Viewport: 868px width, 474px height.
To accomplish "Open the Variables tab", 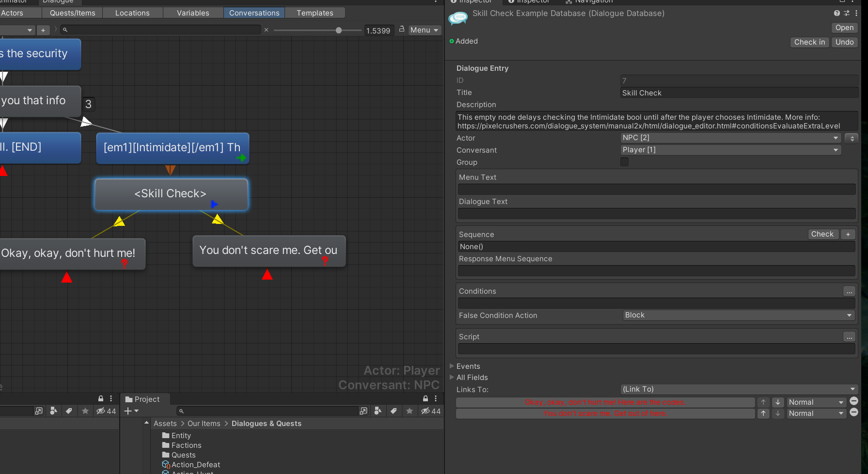I will (193, 13).
